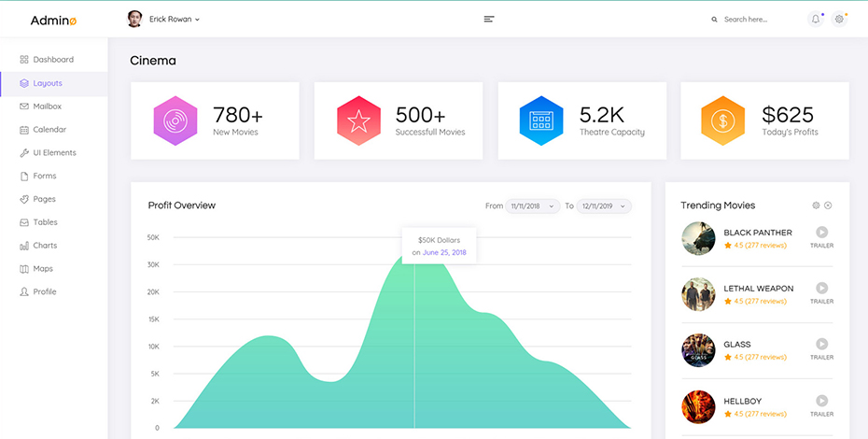Close the Trending Movies panel
This screenshot has width=868, height=439.
coord(828,205)
